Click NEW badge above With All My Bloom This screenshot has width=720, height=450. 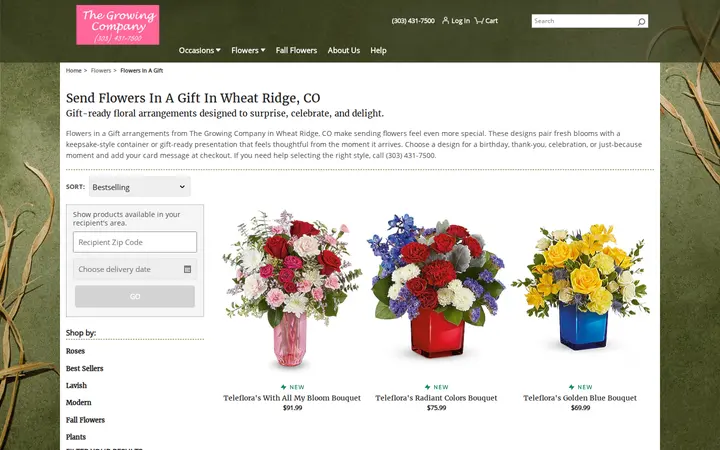click(292, 387)
